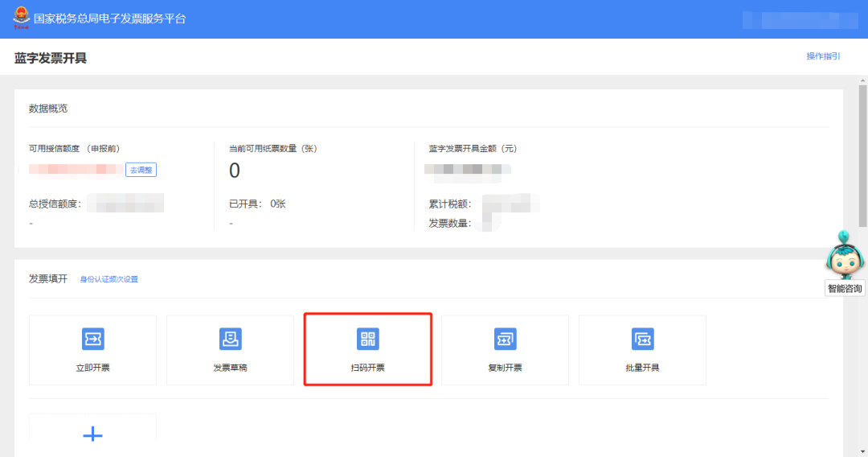Click the blue plus icon card
Viewport: 868px width, 457px height.
(93, 434)
